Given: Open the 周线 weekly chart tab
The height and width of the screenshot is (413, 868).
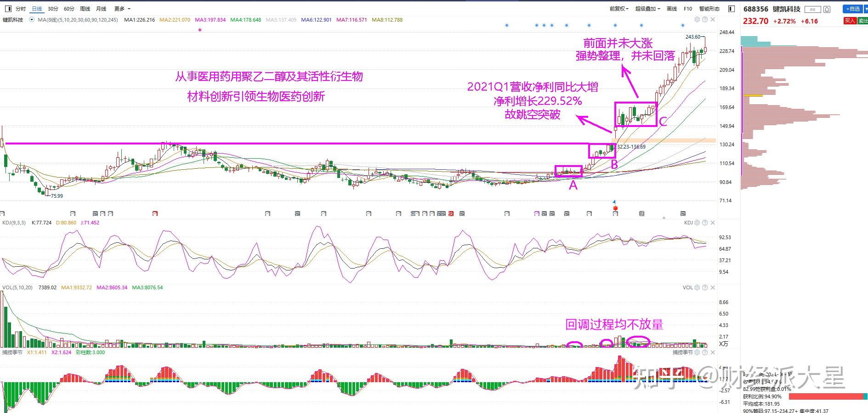Looking at the screenshot, I should click(x=85, y=9).
